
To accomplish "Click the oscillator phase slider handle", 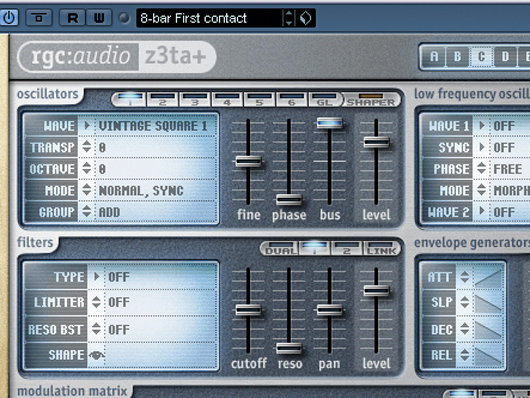I will [x=289, y=200].
